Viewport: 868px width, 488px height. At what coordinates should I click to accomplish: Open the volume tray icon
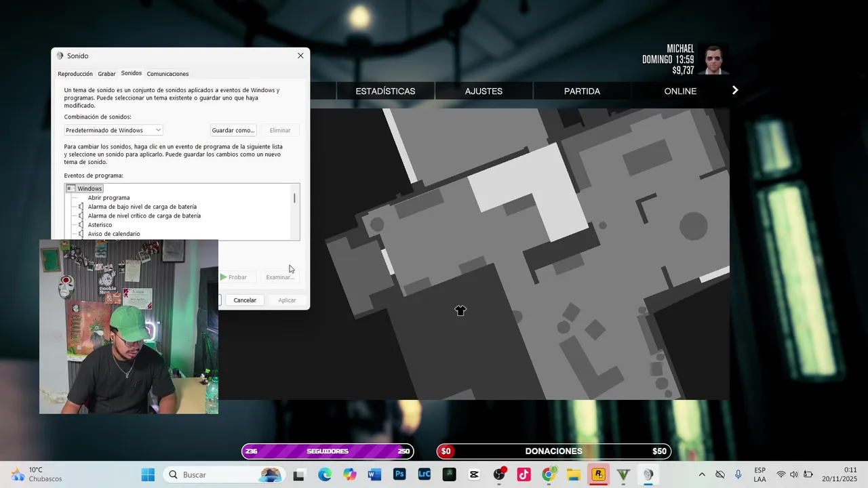coord(794,474)
